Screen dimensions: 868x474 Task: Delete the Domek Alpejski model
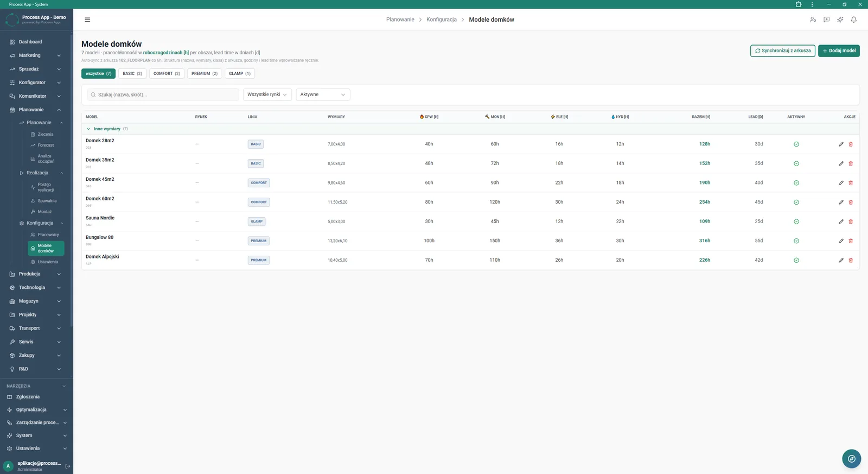point(851,260)
